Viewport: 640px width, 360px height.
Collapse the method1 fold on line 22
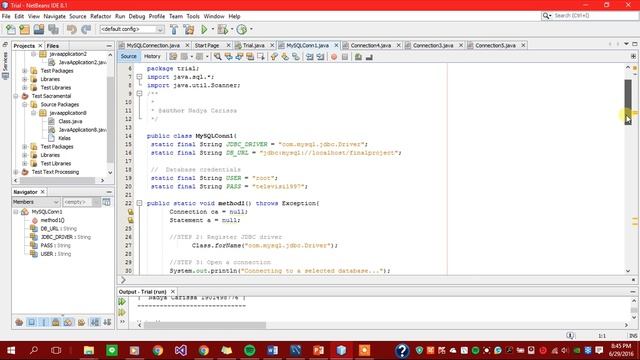[139, 203]
